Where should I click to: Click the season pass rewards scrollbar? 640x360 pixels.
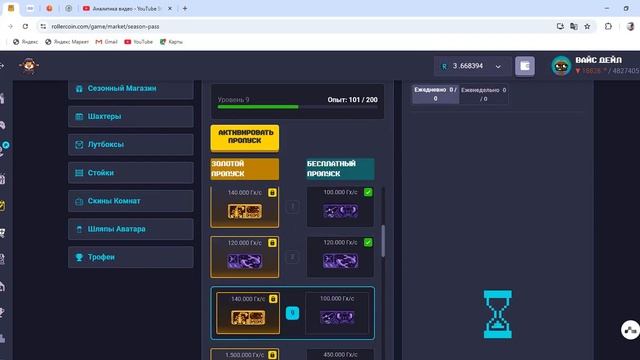click(x=383, y=241)
